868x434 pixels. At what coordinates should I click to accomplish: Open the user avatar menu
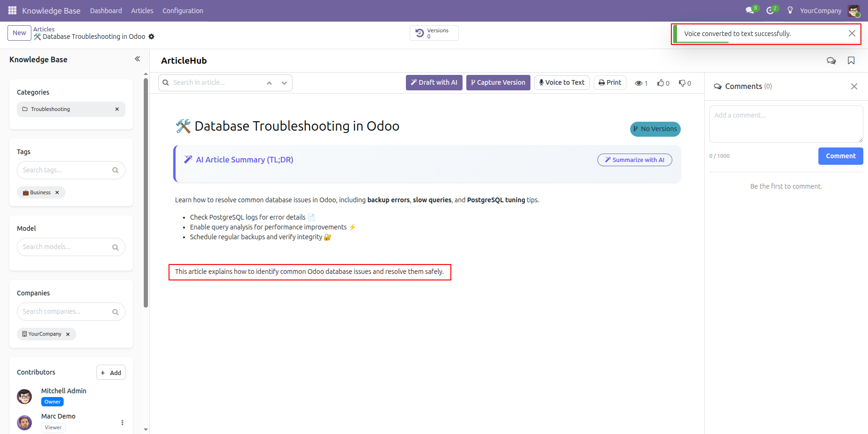click(x=853, y=10)
